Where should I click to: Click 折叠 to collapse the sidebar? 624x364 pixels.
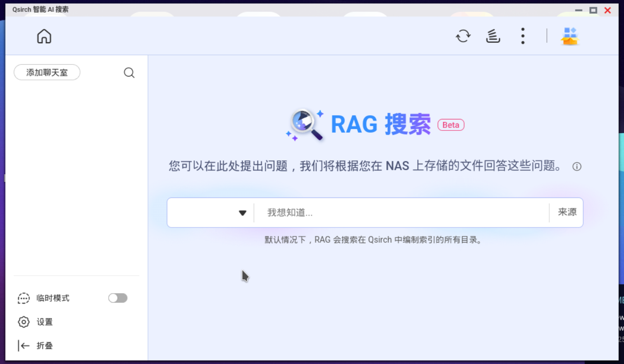pos(45,346)
